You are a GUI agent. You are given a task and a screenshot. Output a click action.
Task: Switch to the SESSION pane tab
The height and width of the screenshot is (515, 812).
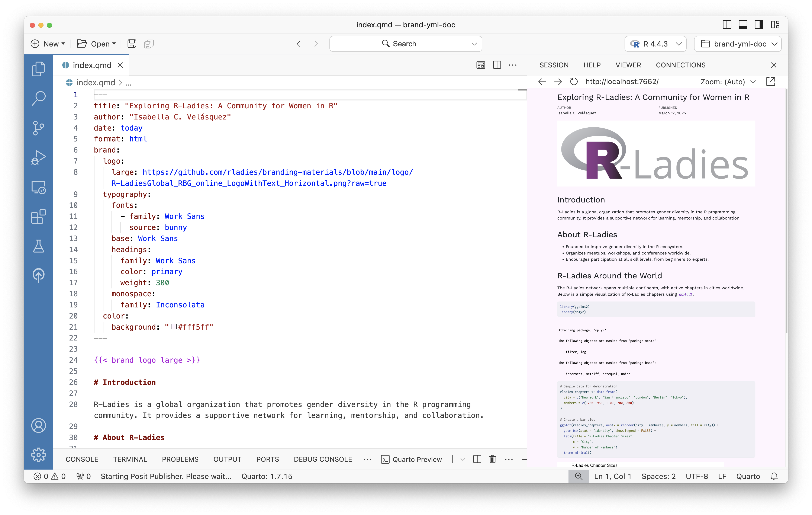tap(554, 65)
